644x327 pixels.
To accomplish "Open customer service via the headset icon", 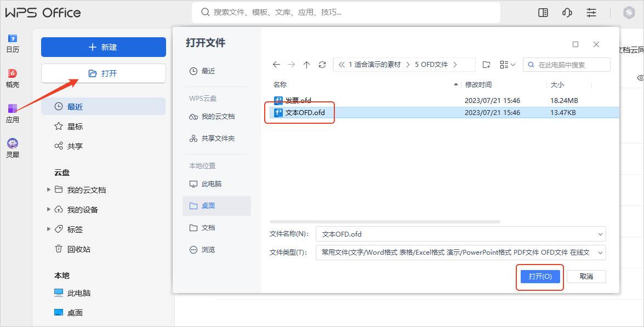I will (567, 12).
